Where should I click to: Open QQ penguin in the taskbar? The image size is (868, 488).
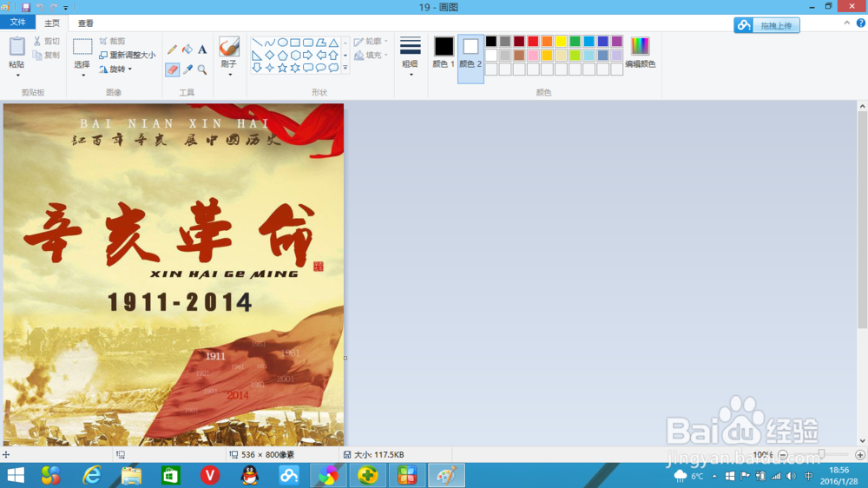click(x=250, y=475)
